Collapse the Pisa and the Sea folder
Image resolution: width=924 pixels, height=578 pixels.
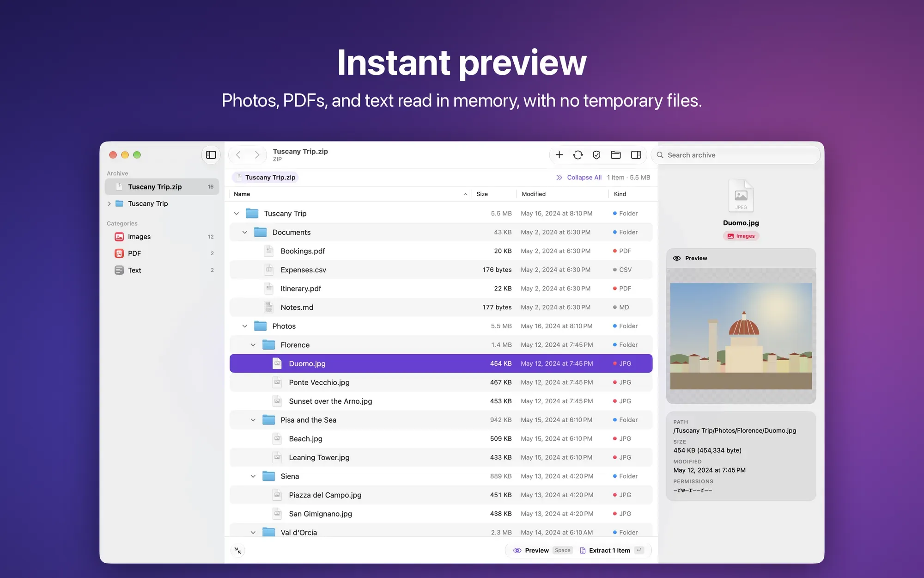point(253,420)
